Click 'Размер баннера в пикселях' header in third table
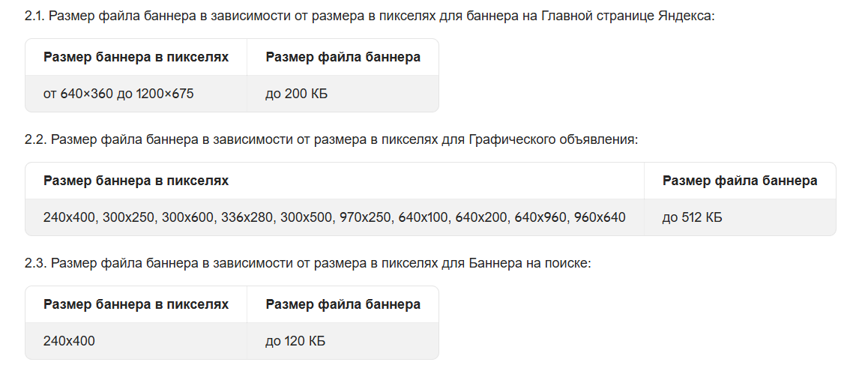 (x=136, y=304)
